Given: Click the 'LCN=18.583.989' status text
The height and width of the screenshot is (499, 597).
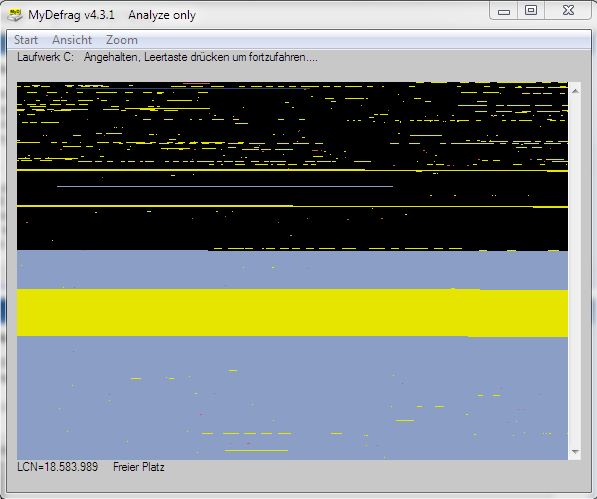Looking at the screenshot, I should coord(57,467).
